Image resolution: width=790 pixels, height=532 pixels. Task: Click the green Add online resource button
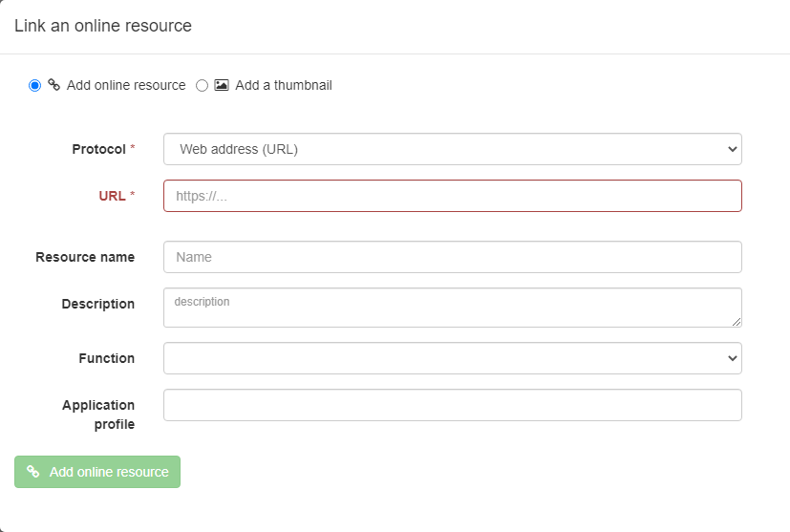97,472
